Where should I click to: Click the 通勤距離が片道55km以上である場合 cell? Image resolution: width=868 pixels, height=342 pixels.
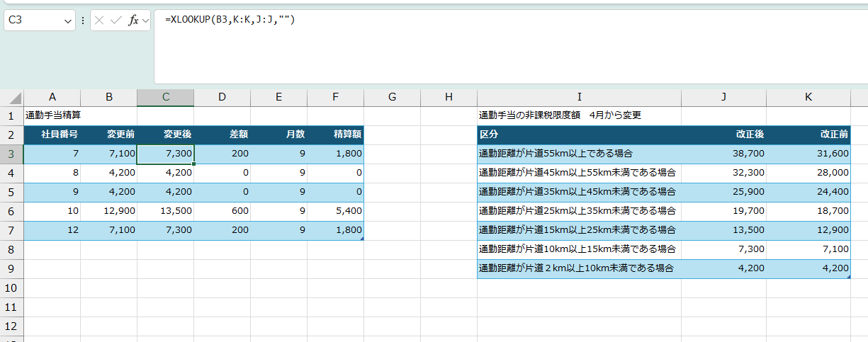pos(579,153)
